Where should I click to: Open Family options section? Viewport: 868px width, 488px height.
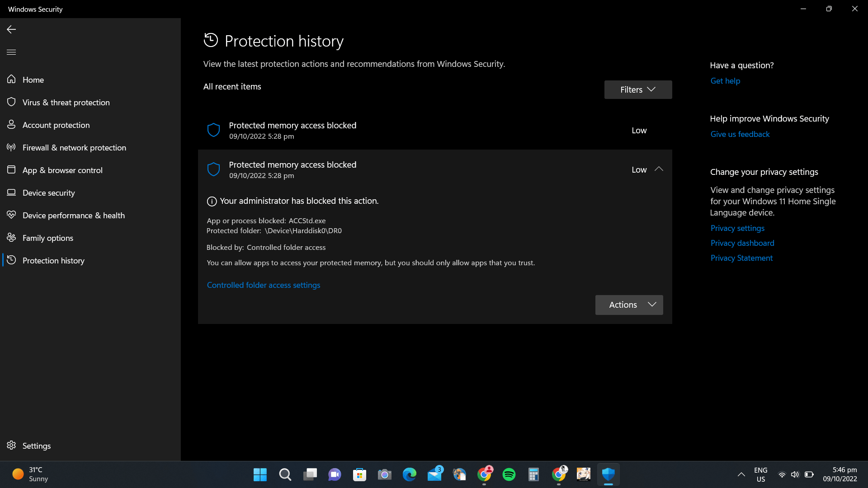[x=47, y=238]
